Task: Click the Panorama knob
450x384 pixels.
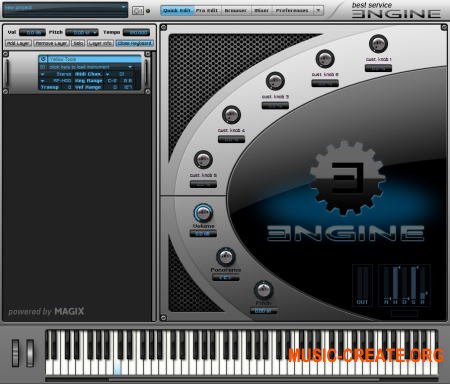Action: [x=226, y=257]
